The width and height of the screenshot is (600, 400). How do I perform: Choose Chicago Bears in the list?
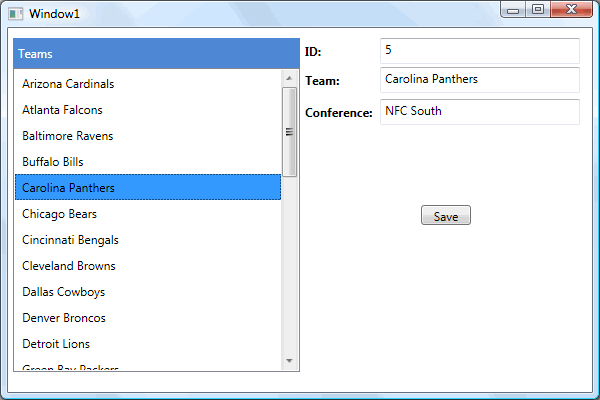point(148,214)
